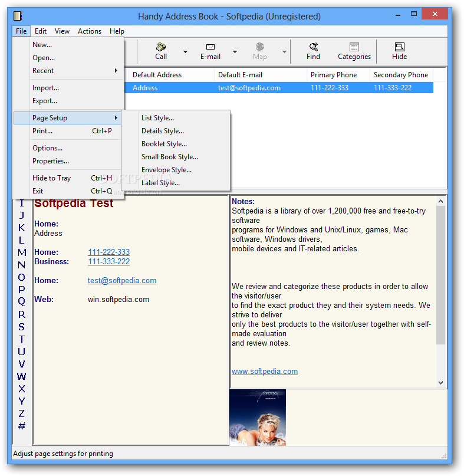Jump to letter M in the alphabet index
464x476 pixels.
click(x=22, y=252)
